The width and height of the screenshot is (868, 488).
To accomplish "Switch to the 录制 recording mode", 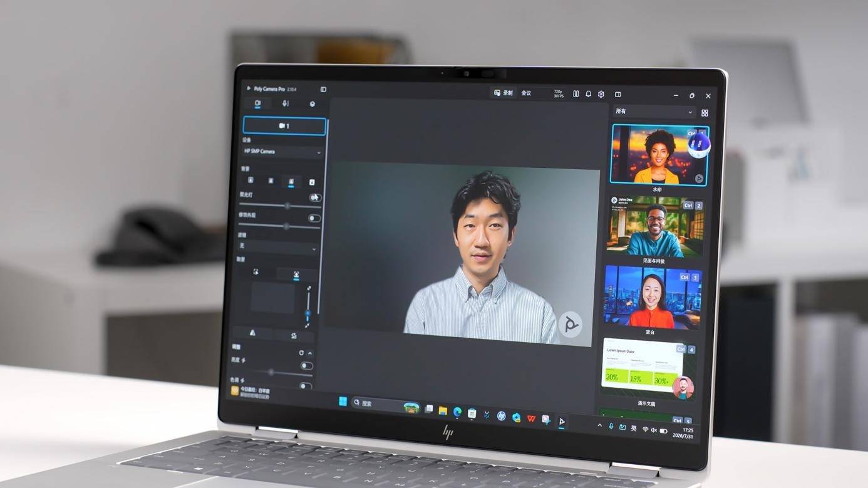I will 503,93.
